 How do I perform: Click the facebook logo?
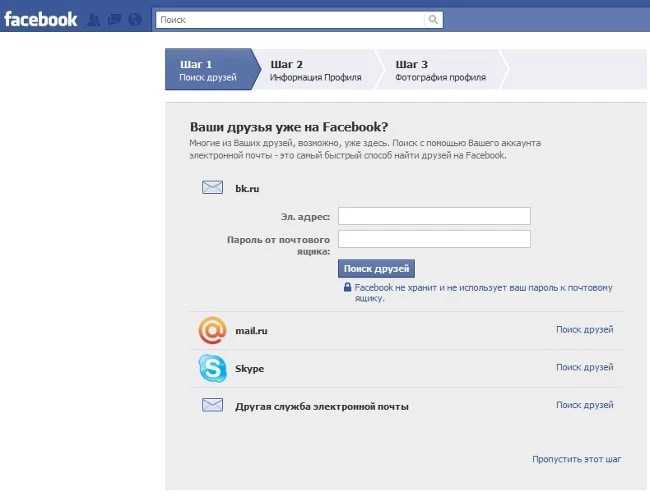tap(41, 19)
